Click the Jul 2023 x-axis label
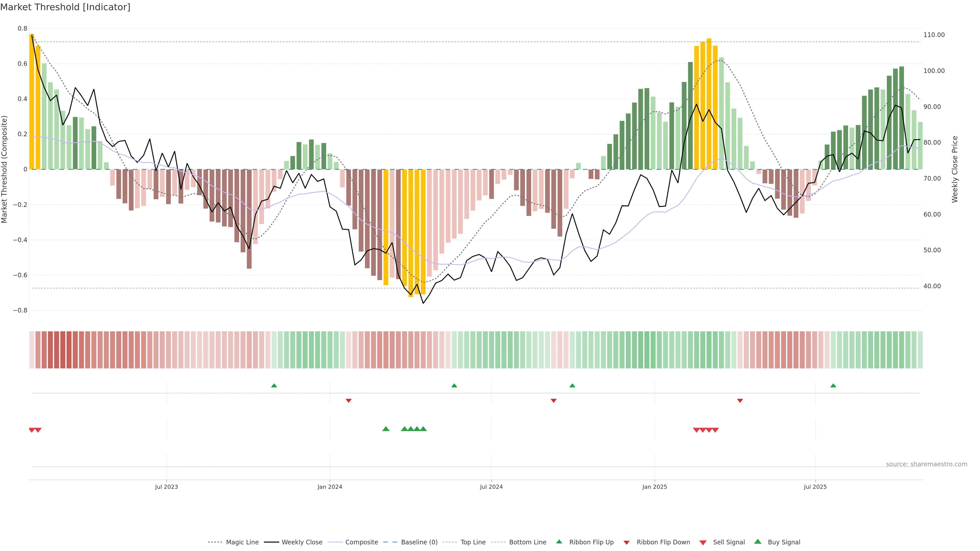Viewport: 980px width, 551px height. pyautogui.click(x=166, y=487)
